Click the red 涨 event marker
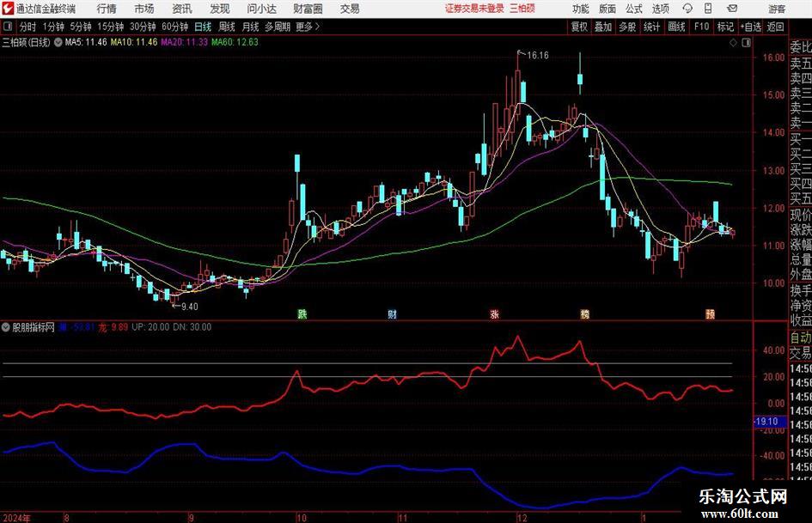 (495, 313)
